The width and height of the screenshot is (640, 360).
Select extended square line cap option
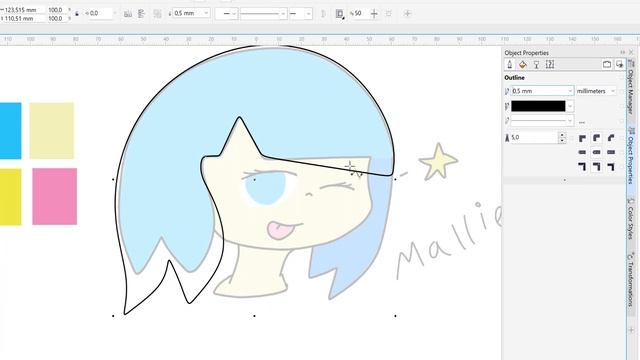(x=611, y=152)
